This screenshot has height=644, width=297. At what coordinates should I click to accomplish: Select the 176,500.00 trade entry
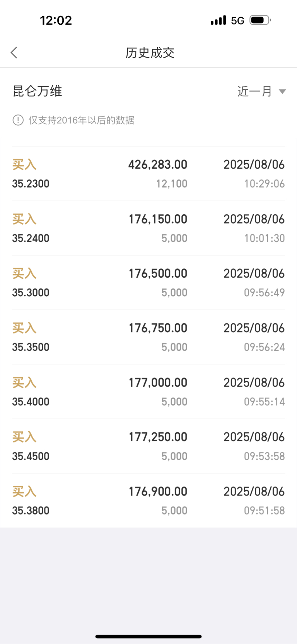(148, 283)
